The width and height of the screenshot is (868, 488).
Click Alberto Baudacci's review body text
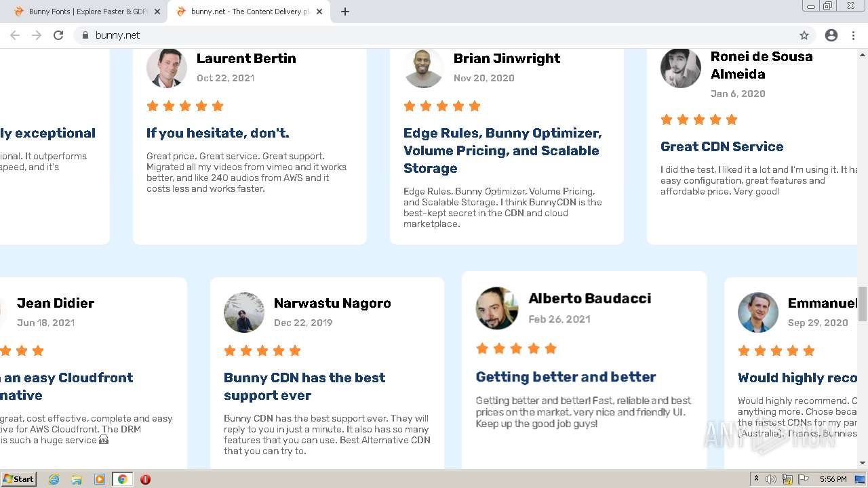(x=583, y=412)
